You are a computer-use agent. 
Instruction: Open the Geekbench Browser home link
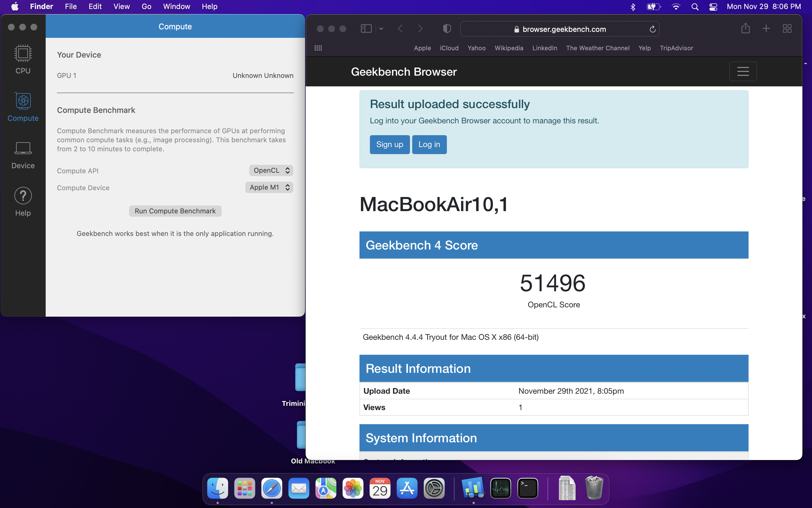pyautogui.click(x=404, y=72)
